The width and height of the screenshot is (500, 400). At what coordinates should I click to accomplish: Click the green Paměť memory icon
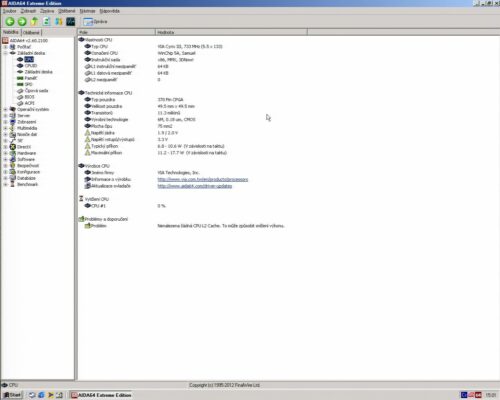point(20,78)
